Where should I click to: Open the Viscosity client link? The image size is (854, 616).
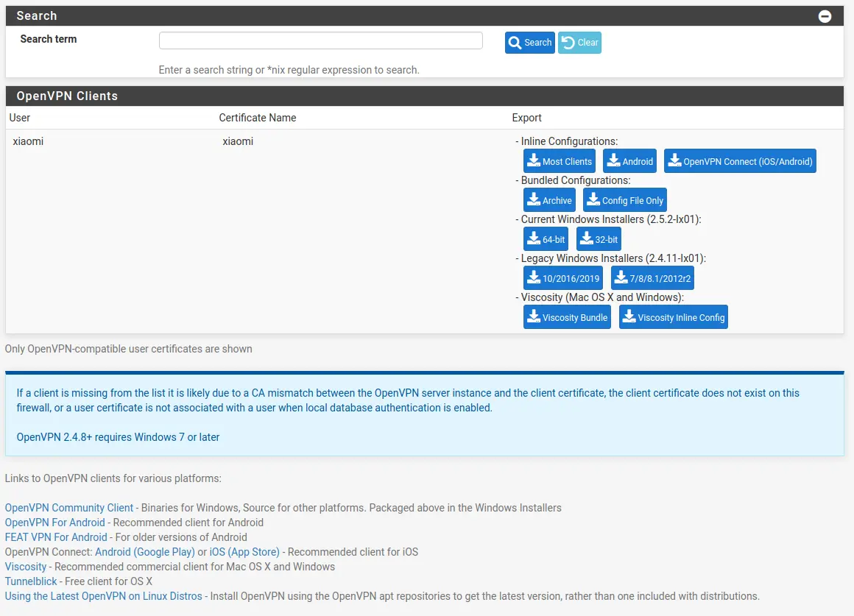click(26, 567)
